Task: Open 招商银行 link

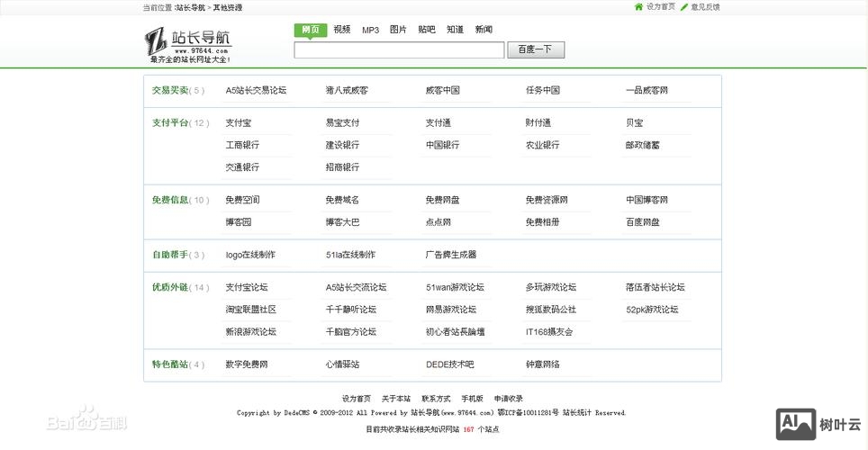Action: (342, 167)
